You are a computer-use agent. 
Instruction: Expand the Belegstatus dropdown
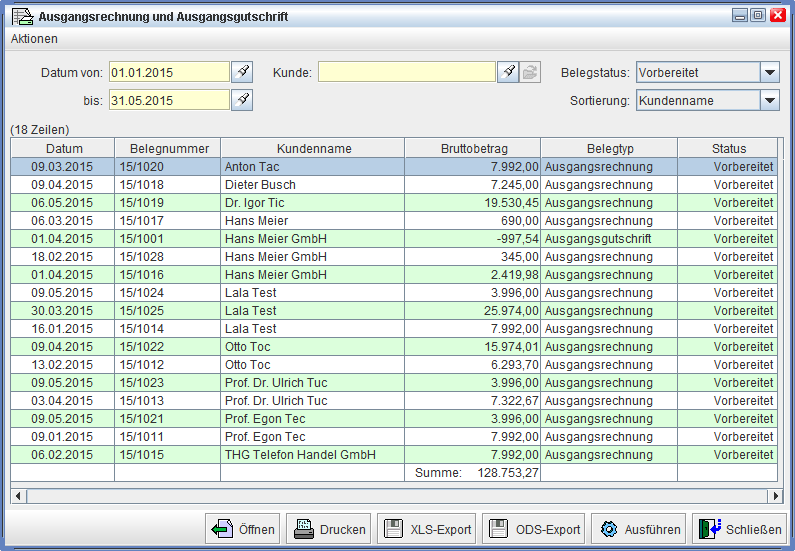(769, 72)
